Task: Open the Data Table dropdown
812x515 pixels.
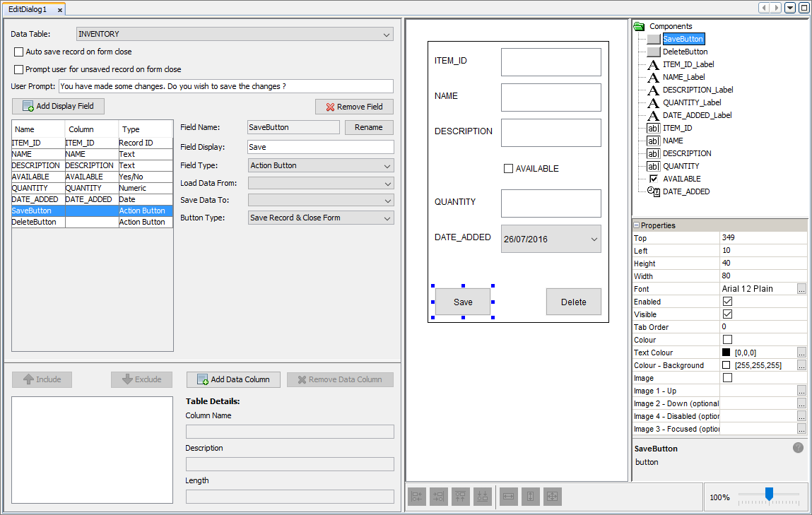Action: 234,34
